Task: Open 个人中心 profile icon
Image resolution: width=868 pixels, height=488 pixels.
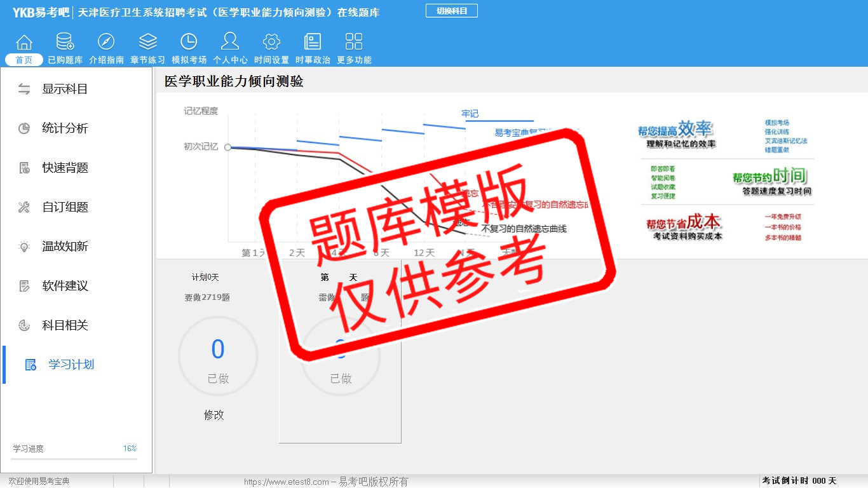Action: [230, 43]
